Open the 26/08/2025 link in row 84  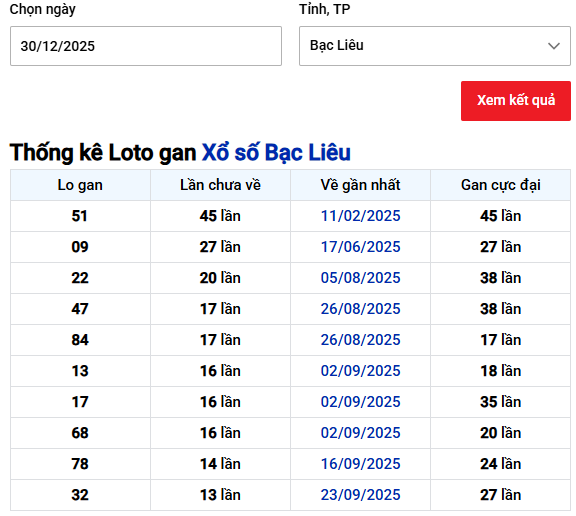point(360,340)
